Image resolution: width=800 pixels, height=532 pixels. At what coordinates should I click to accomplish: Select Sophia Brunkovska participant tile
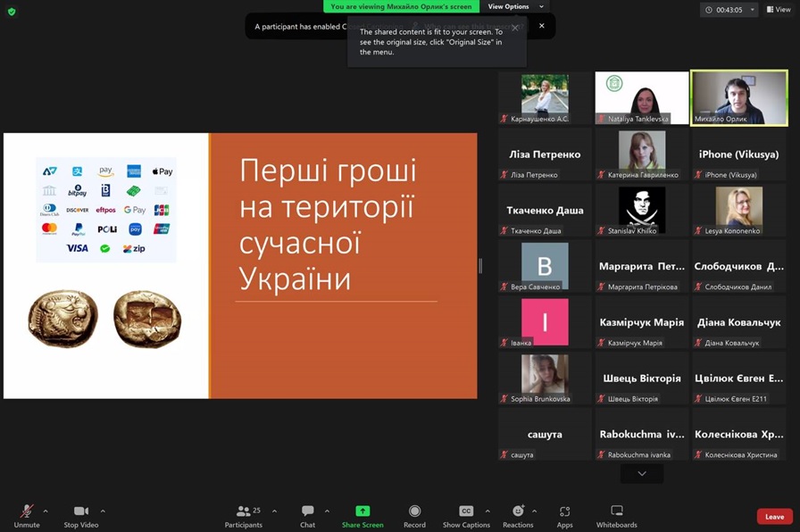(x=545, y=378)
